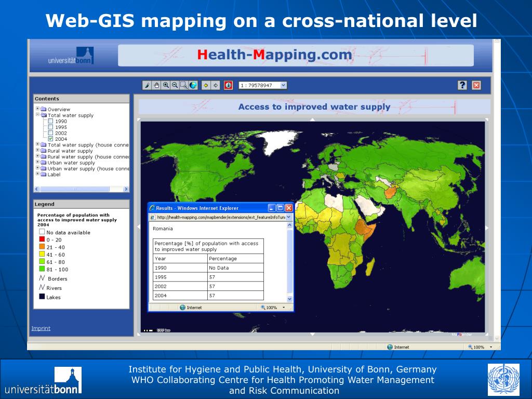Click the Results window title bar text
This screenshot has width=532, height=399.
(197, 208)
